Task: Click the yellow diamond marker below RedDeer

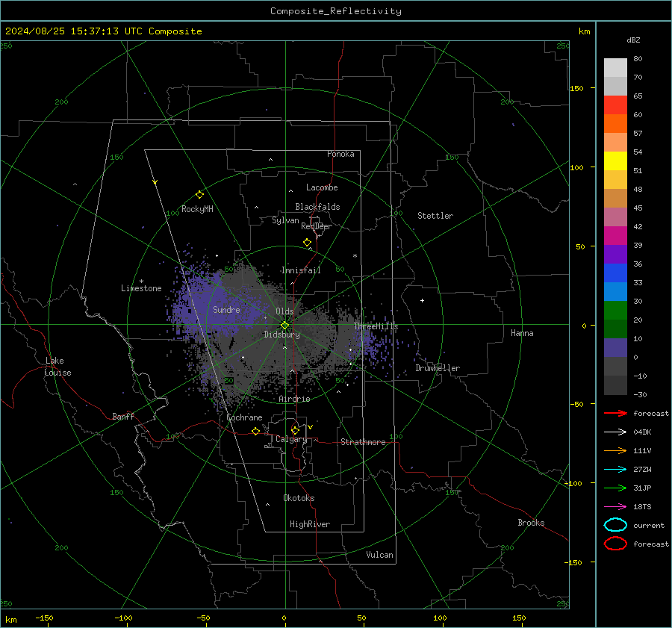Action: click(x=308, y=243)
